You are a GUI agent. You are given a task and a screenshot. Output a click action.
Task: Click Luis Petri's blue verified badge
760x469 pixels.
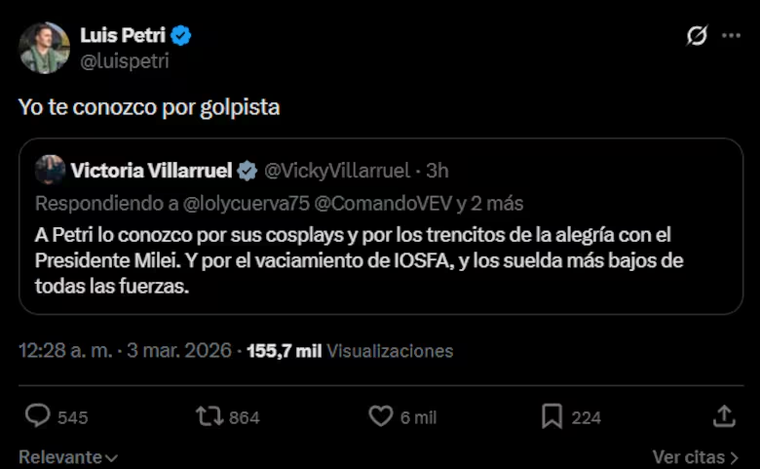pos(181,36)
